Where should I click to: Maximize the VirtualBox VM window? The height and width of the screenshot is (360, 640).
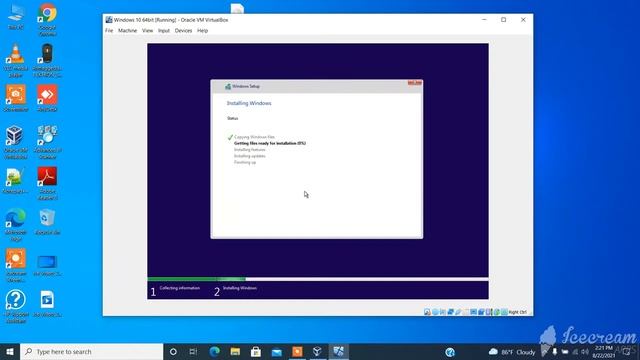point(503,20)
